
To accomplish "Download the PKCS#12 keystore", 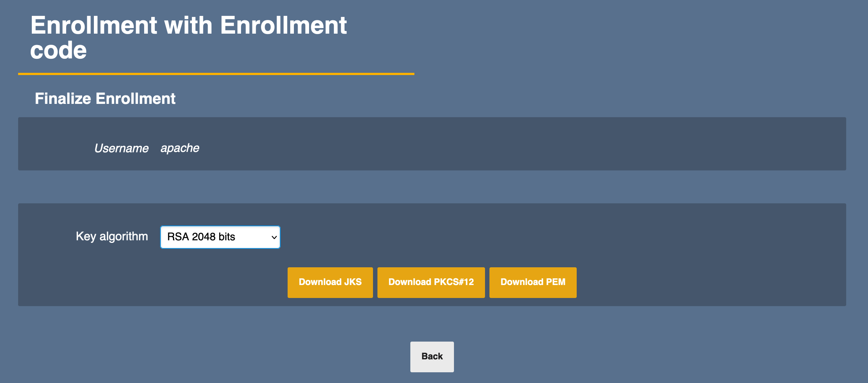I will (431, 282).
